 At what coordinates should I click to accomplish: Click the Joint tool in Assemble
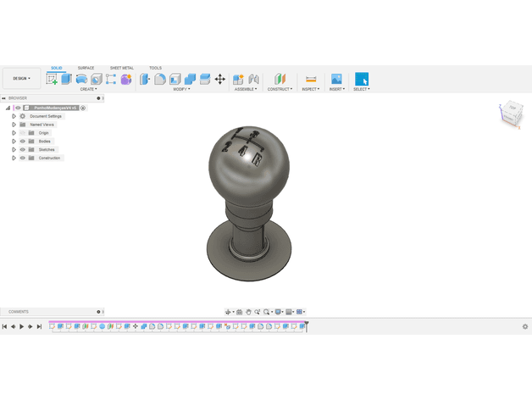click(253, 79)
